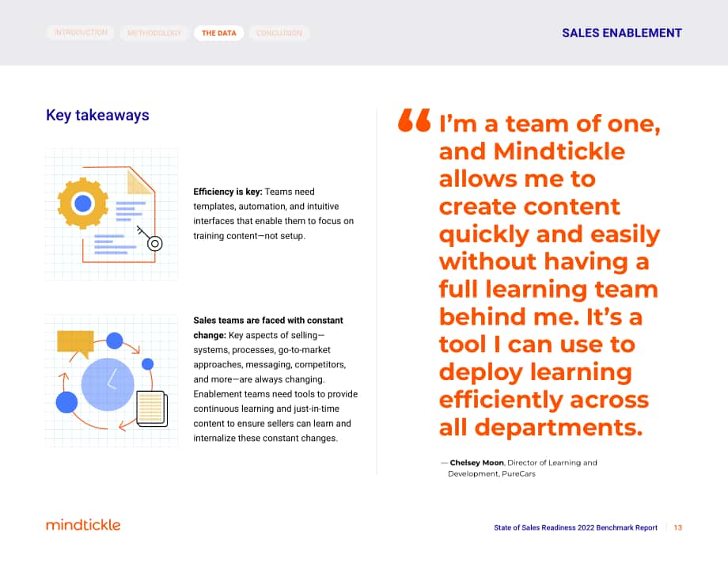Select The Data tab
The height and width of the screenshot is (563, 728).
(219, 33)
